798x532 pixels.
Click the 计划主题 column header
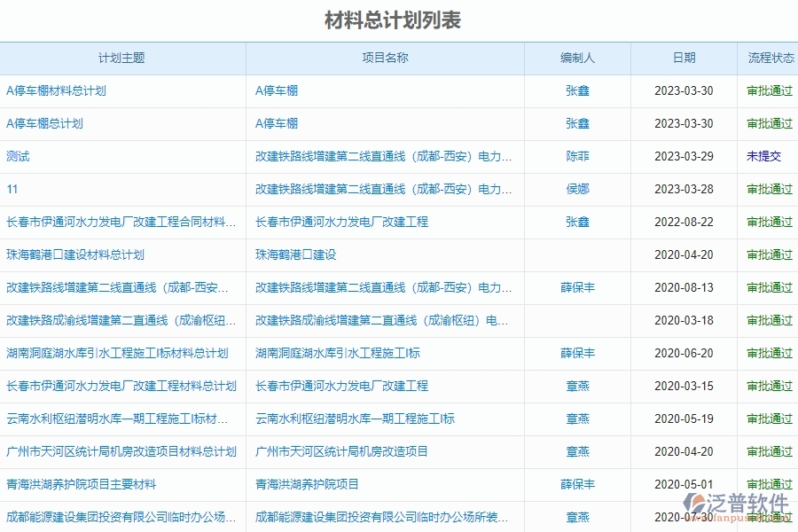124,58
